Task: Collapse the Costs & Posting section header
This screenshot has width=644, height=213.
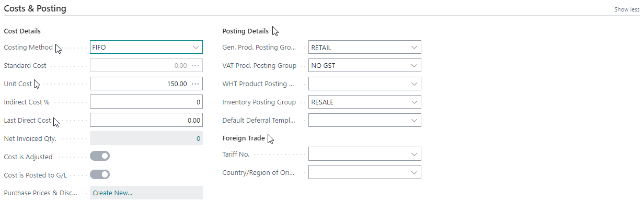Action: click(35, 9)
